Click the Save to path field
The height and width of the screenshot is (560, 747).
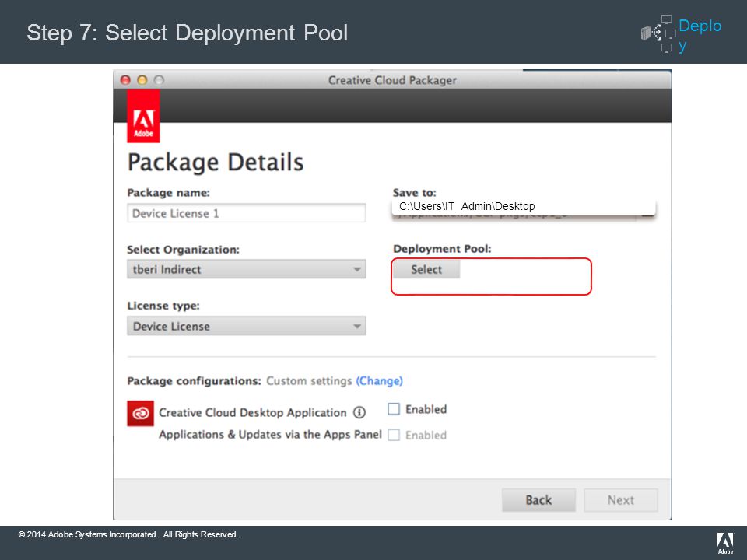click(524, 207)
